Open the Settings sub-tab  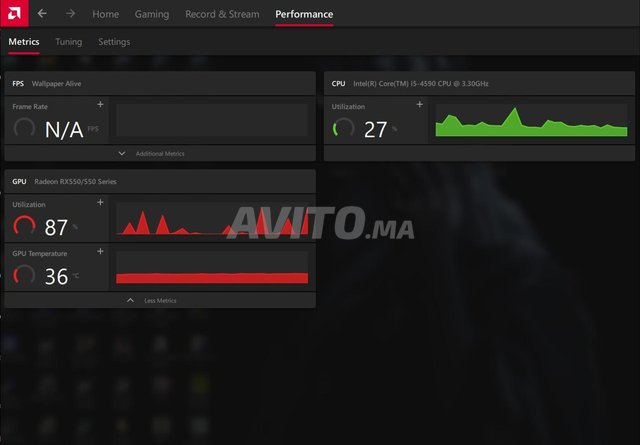[x=114, y=42]
